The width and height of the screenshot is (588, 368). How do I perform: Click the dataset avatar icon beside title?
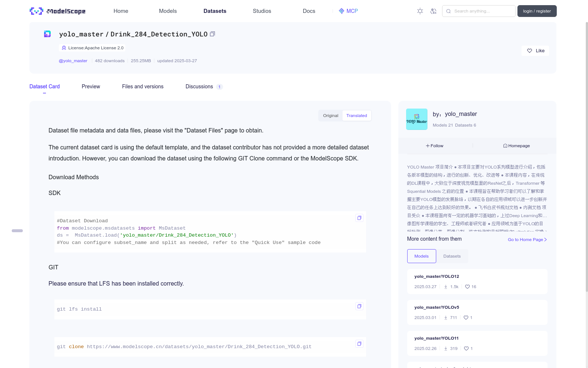pos(47,34)
